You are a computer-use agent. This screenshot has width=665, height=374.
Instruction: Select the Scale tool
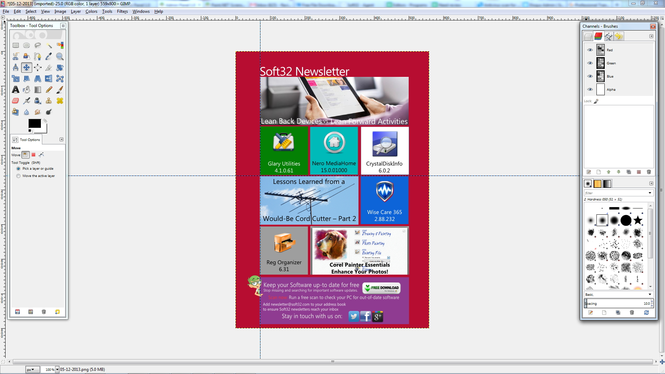click(16, 78)
